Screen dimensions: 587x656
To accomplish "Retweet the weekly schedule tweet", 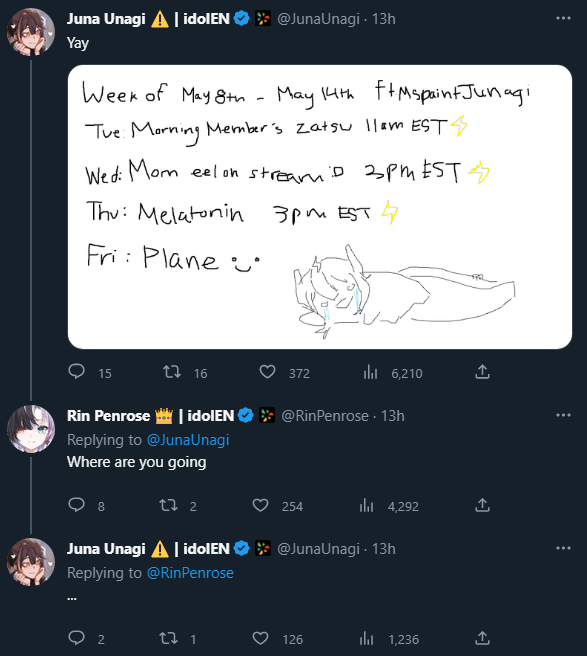I will [172, 372].
